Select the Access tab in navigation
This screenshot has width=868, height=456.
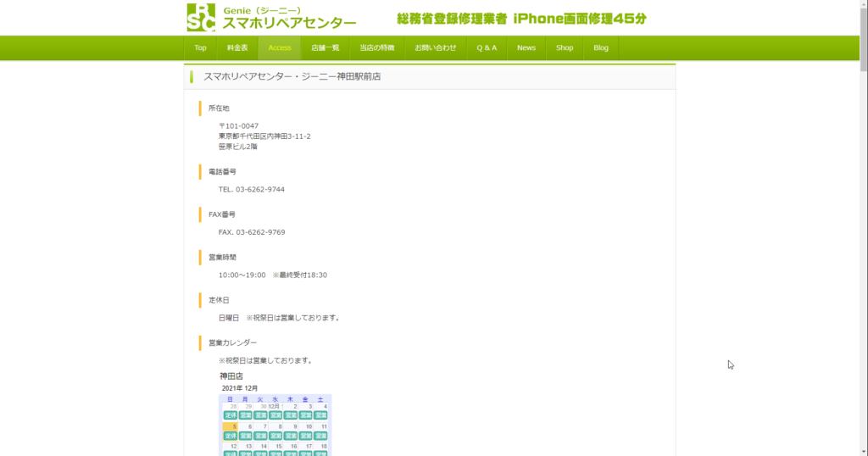coord(280,47)
